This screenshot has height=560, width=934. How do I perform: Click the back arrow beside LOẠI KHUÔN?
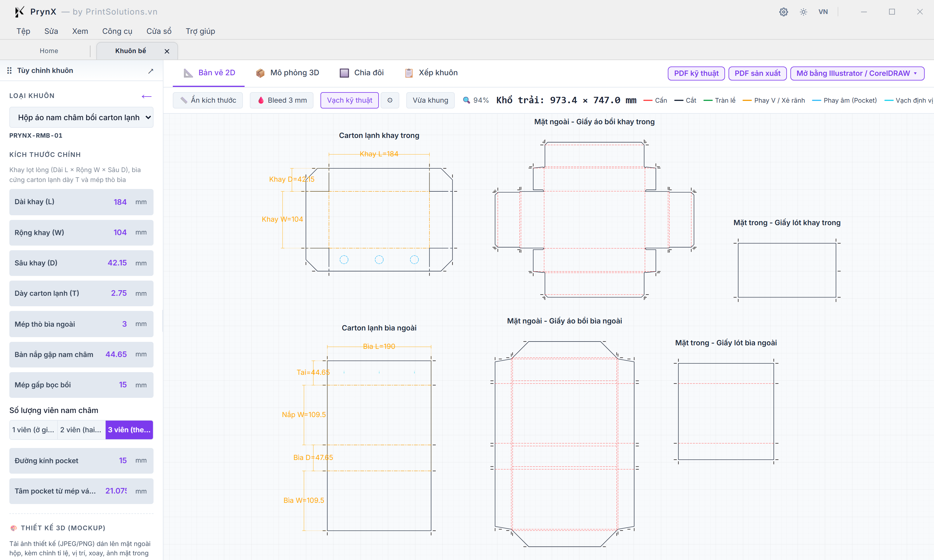point(147,96)
